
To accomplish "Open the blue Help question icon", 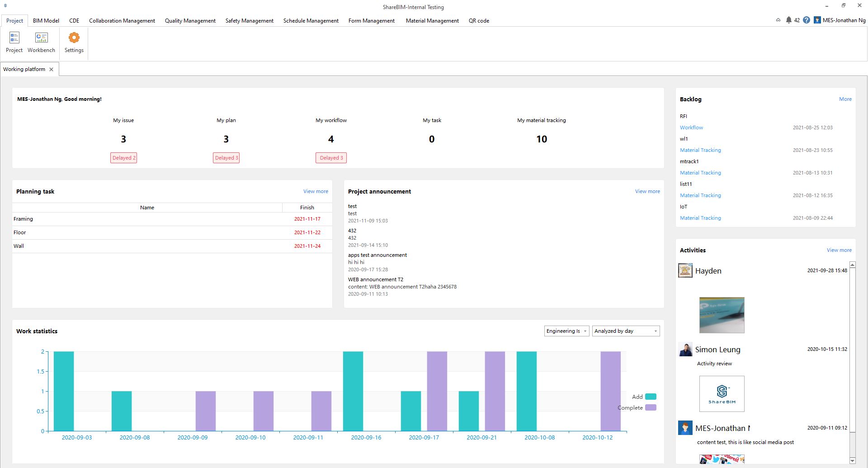I will tap(807, 20).
